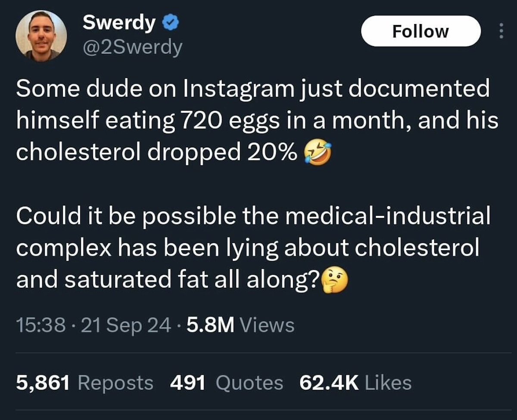Show the 62.4K Likes list
The image size is (517, 420).
355,383
